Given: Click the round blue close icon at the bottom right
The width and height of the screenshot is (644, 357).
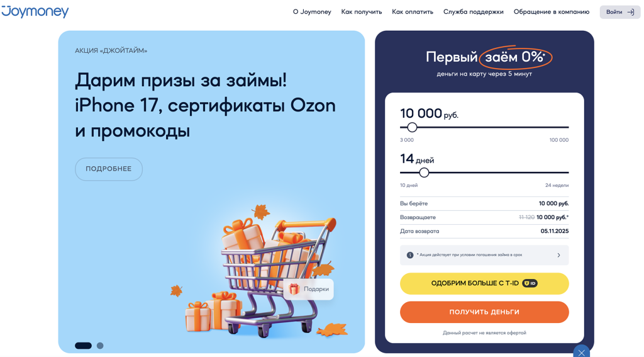Looking at the screenshot, I should 582,352.
